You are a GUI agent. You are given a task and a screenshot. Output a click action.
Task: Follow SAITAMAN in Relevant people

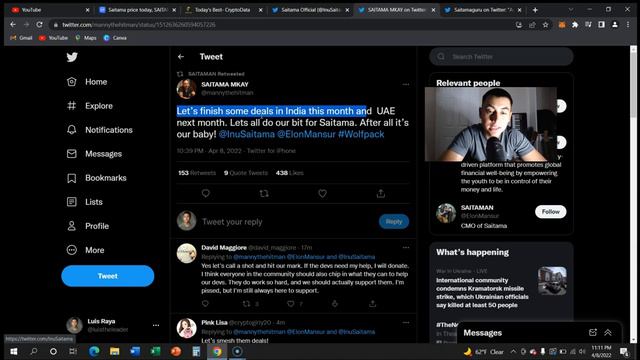pos(551,212)
